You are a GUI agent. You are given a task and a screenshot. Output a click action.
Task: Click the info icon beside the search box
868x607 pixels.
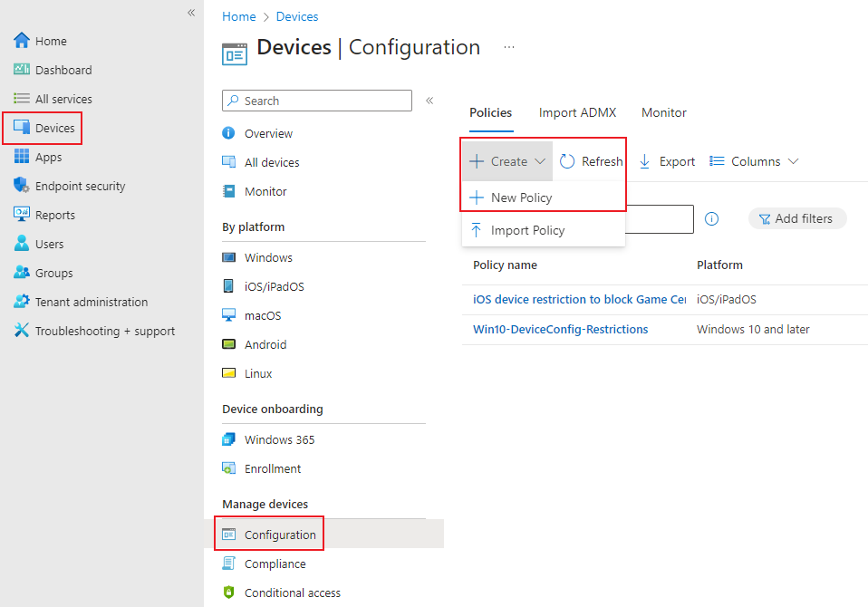[x=712, y=218]
